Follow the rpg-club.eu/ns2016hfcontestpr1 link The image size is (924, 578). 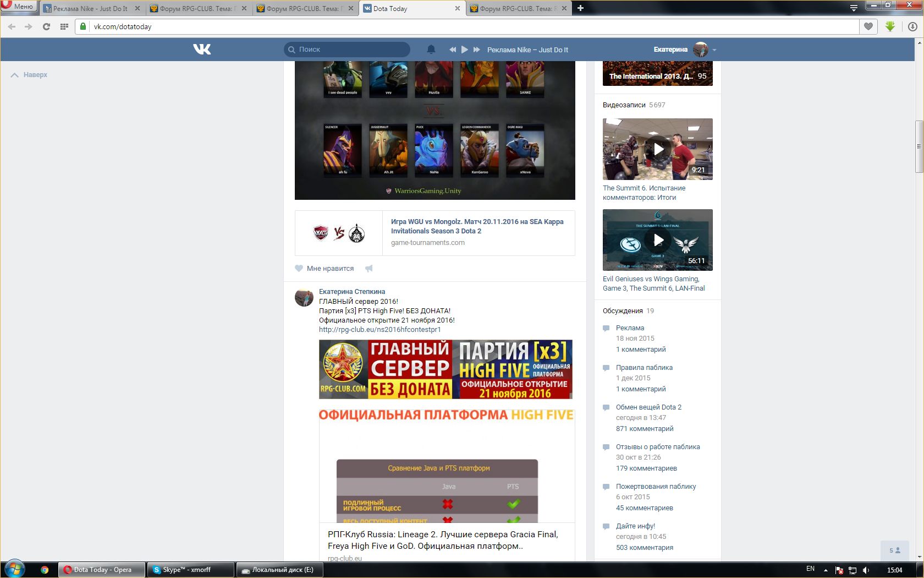point(380,330)
